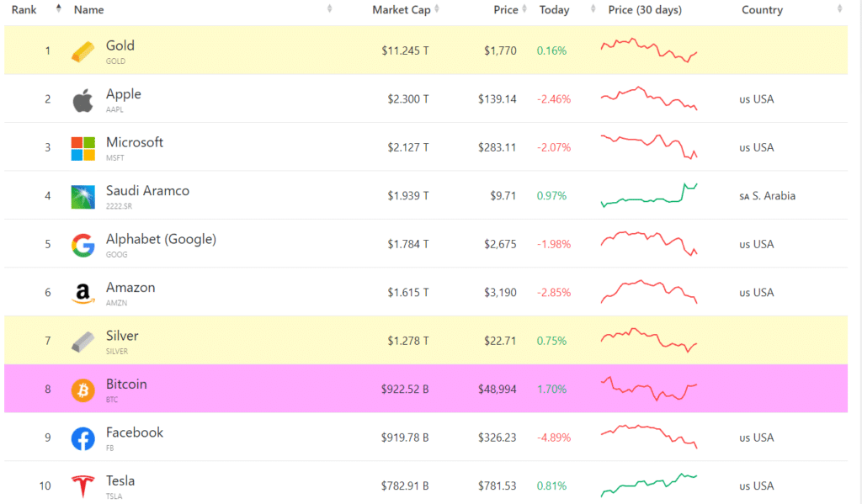Image resolution: width=862 pixels, height=504 pixels.
Task: Click the AAPL ticker symbol
Action: (114, 109)
